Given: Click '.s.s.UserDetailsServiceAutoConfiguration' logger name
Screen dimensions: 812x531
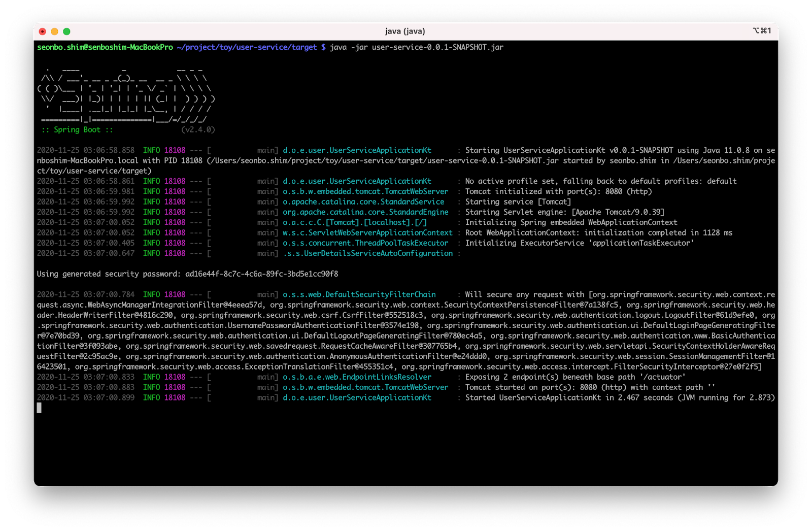Looking at the screenshot, I should point(367,253).
